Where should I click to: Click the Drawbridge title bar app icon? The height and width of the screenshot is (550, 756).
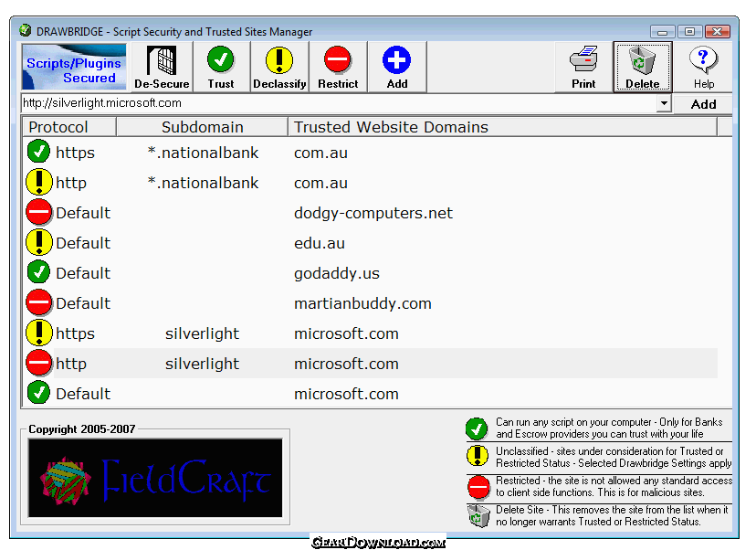[25, 30]
